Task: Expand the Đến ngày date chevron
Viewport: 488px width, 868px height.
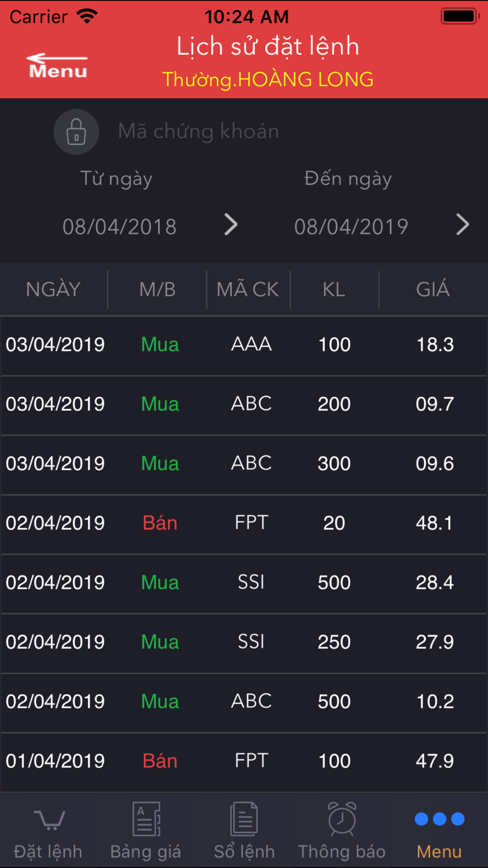Action: coord(462,225)
